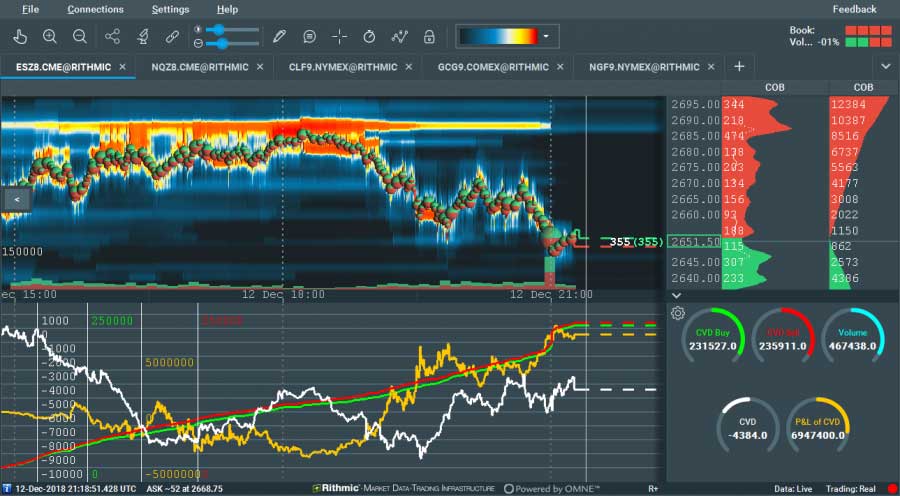Open the heatmap color gradient dropdown
Viewport: 900px width, 496px height.
(546, 37)
